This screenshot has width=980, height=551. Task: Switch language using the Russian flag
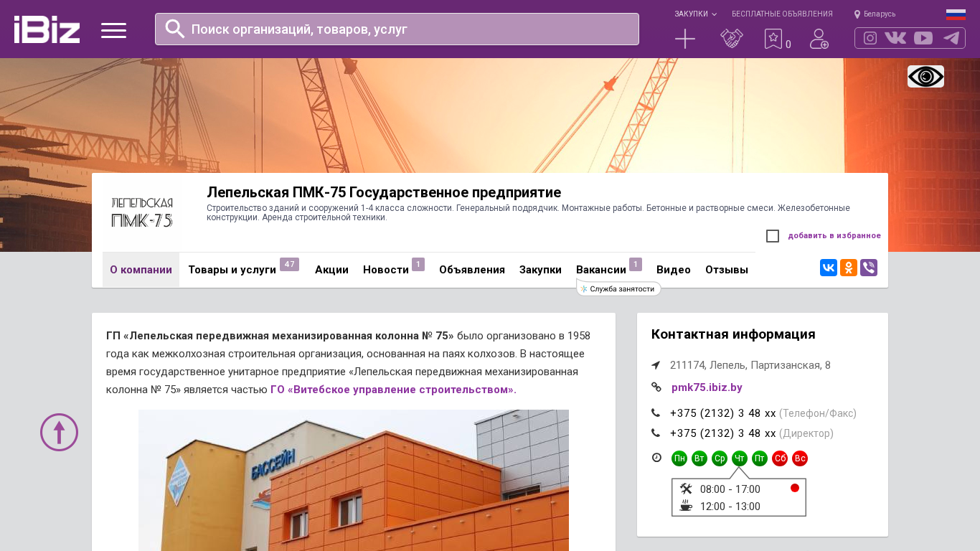point(956,14)
